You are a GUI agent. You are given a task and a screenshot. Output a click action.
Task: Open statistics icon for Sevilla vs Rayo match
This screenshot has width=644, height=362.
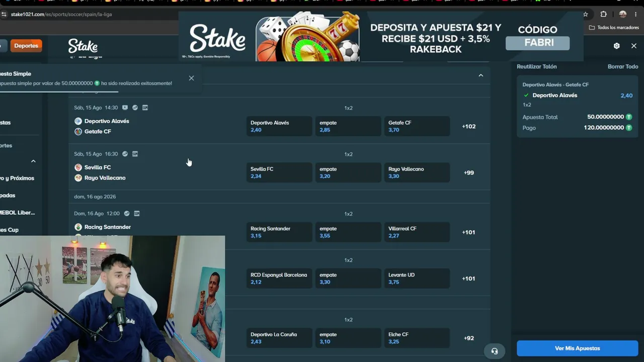pyautogui.click(x=125, y=154)
